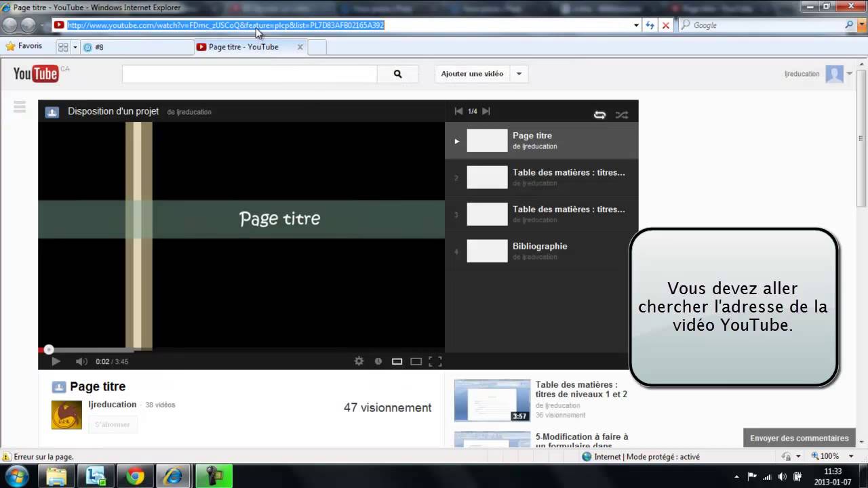The width and height of the screenshot is (868, 488).
Task: Expand the Ajouter une vidéo dropdown arrow
Action: pyautogui.click(x=519, y=74)
